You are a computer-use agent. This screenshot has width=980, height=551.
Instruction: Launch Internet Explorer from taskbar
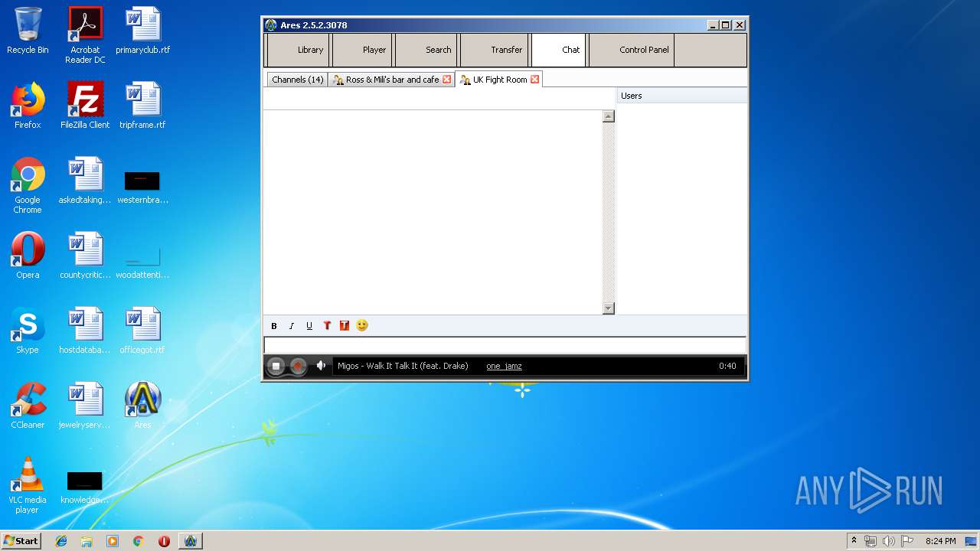tap(61, 541)
